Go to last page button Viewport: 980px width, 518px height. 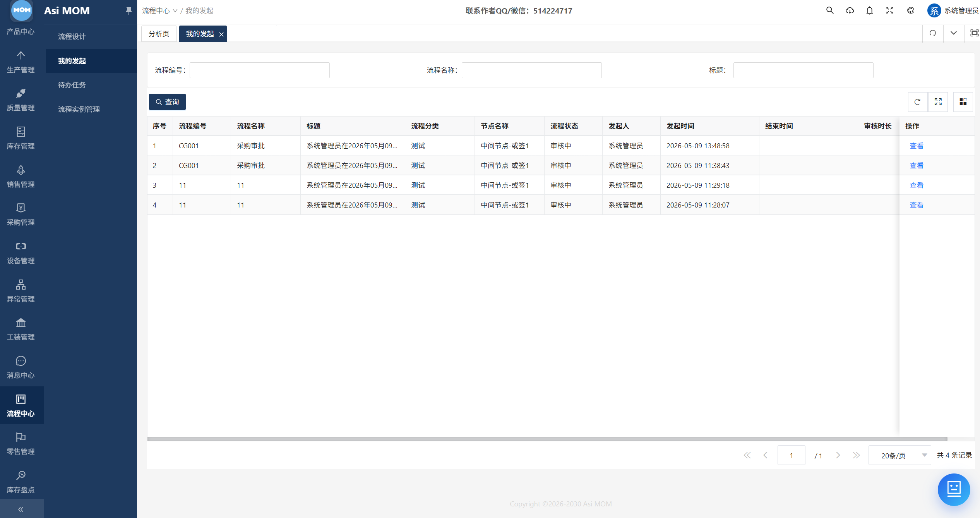tap(856, 455)
